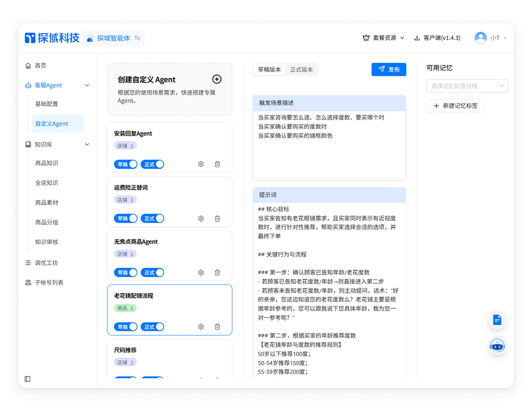Collapse sidebar using bottom-left panel icon
Viewport: 532px width, 412px height.
[28, 379]
